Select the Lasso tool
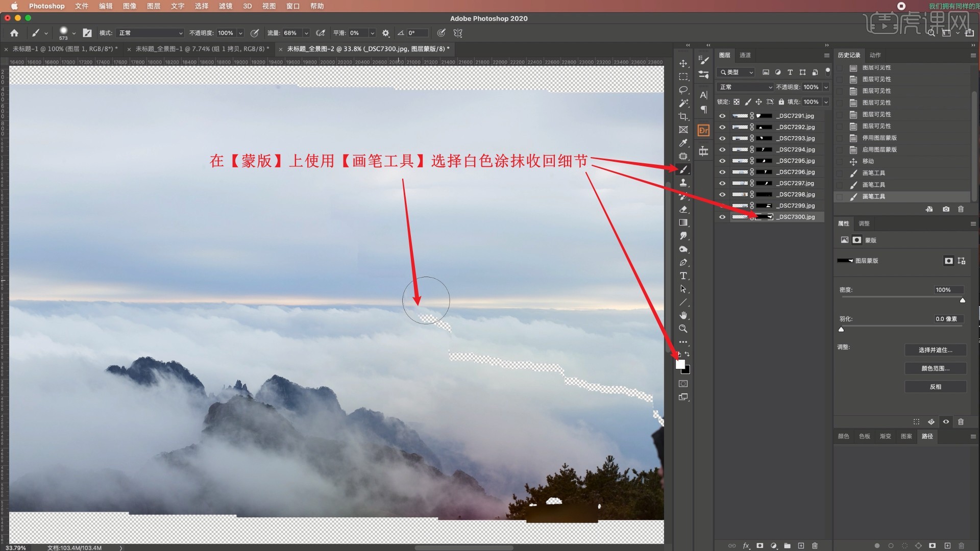Screen dimensions: 980x551 tap(683, 90)
